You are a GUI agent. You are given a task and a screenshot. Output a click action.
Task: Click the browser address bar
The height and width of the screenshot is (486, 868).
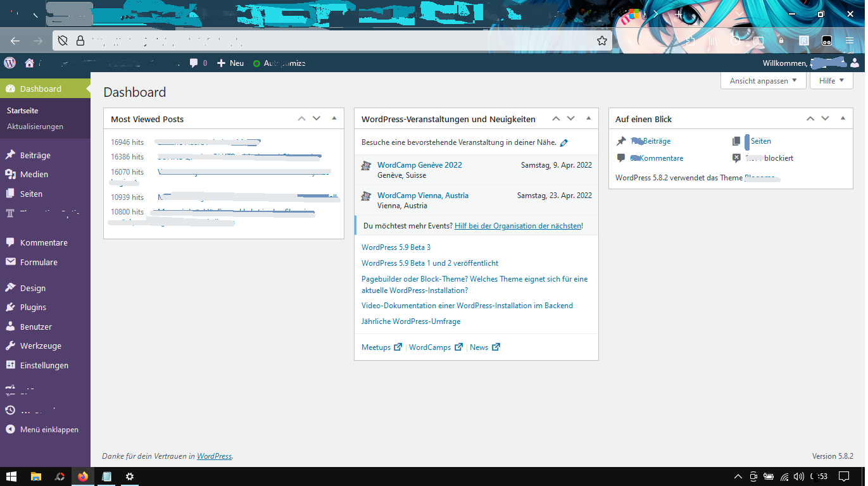pos(332,40)
